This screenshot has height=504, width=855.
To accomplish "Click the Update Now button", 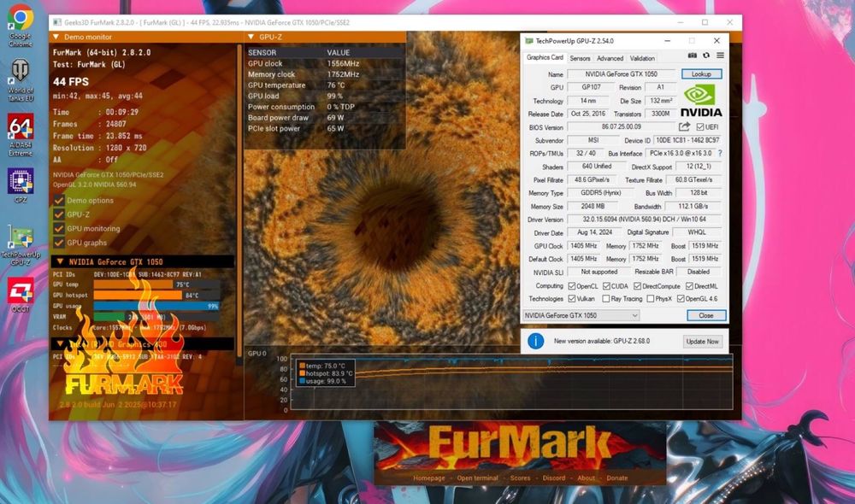I will (703, 342).
